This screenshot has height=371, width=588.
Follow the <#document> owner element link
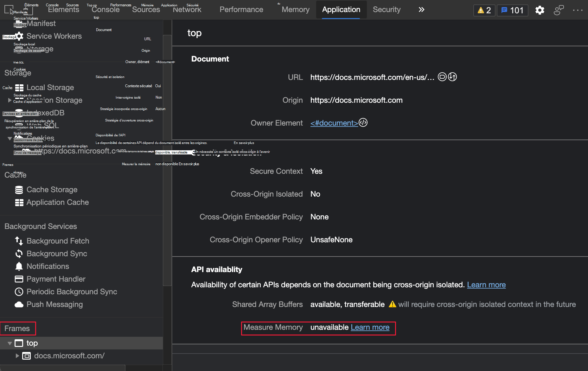click(334, 123)
